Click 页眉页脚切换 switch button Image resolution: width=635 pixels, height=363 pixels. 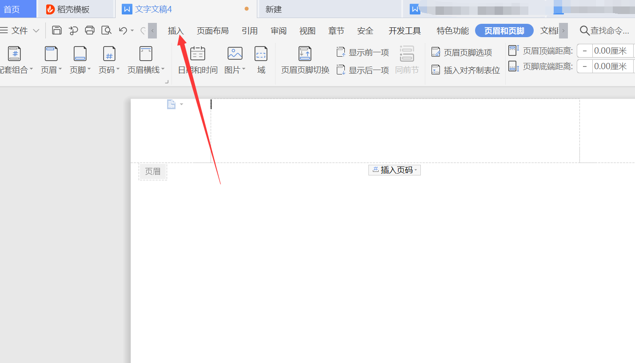pyautogui.click(x=305, y=60)
